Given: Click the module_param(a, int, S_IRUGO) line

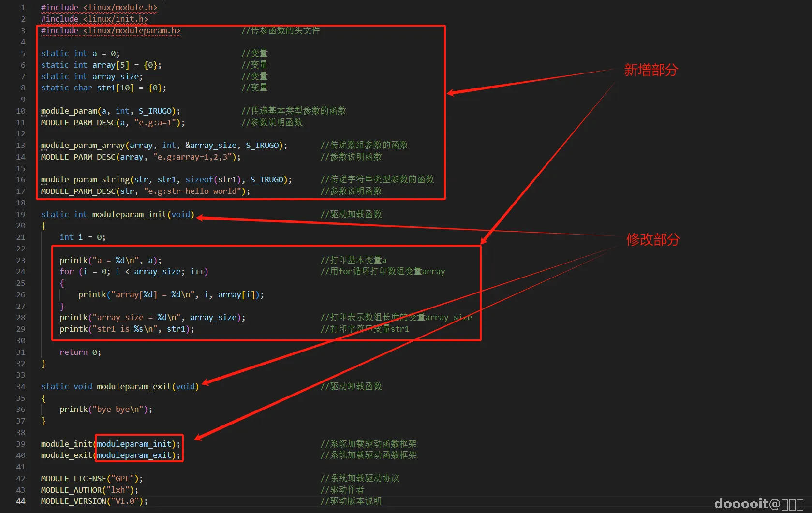Looking at the screenshot, I should [110, 111].
